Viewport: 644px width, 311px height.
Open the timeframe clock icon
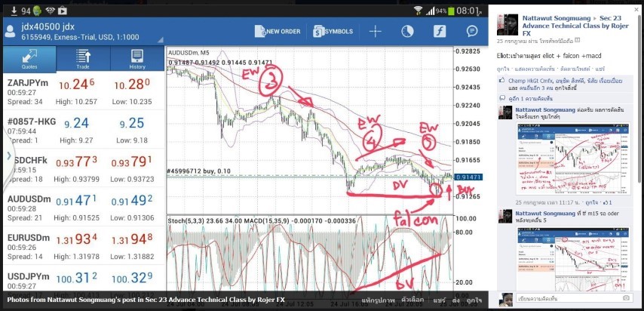tap(407, 31)
